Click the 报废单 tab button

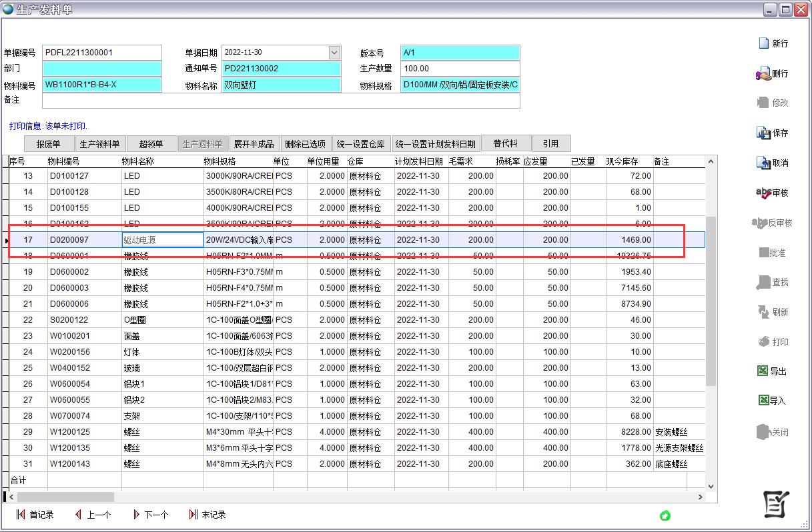48,144
